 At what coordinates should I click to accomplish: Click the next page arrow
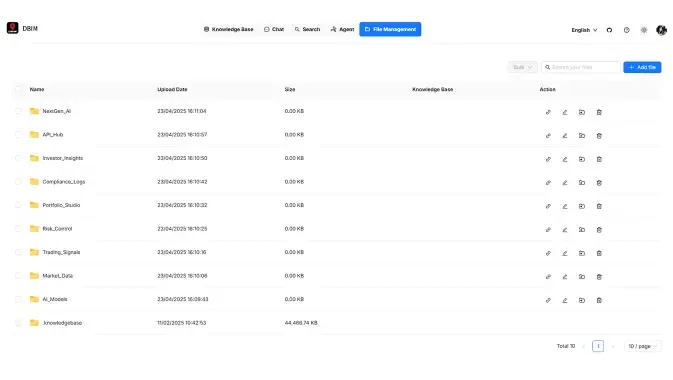tap(612, 346)
